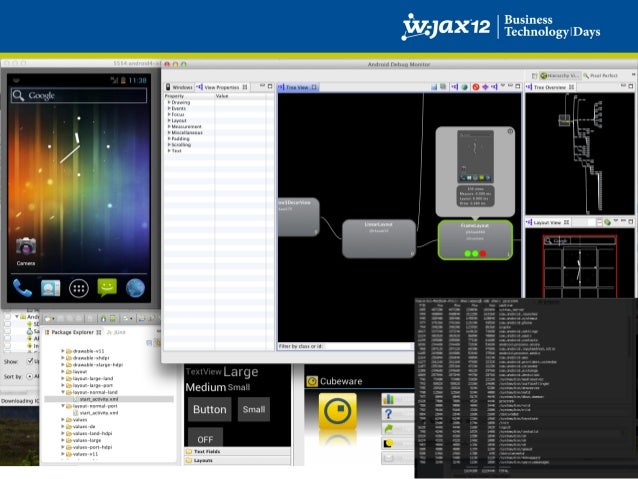The image size is (638, 479).
Task: Click the Google search bar in emulator
Action: [79, 95]
